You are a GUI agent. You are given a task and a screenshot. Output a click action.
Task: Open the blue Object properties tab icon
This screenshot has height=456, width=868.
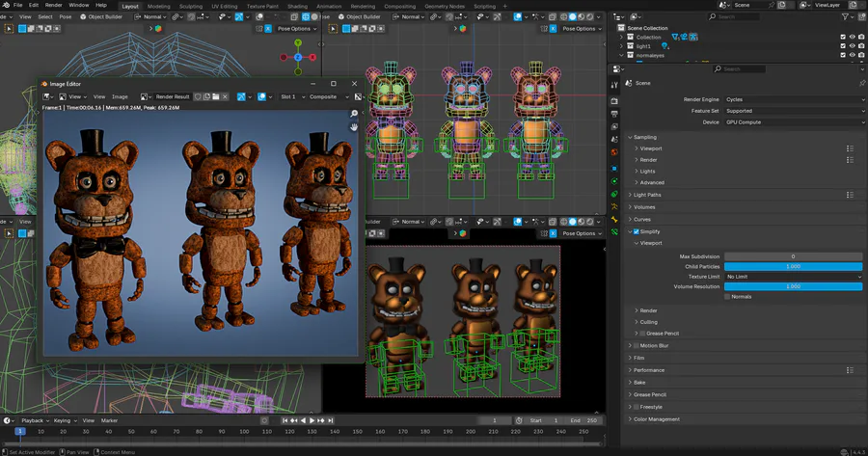coord(614,168)
